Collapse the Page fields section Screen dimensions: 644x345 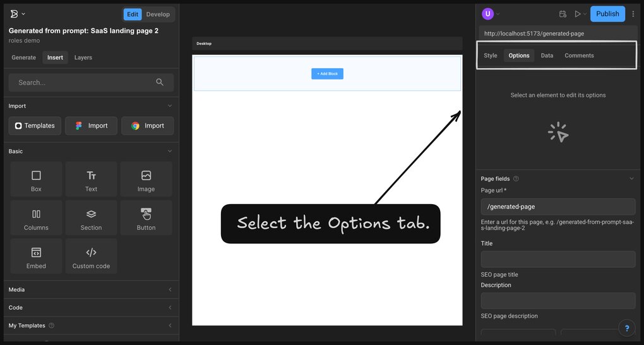tap(631, 178)
